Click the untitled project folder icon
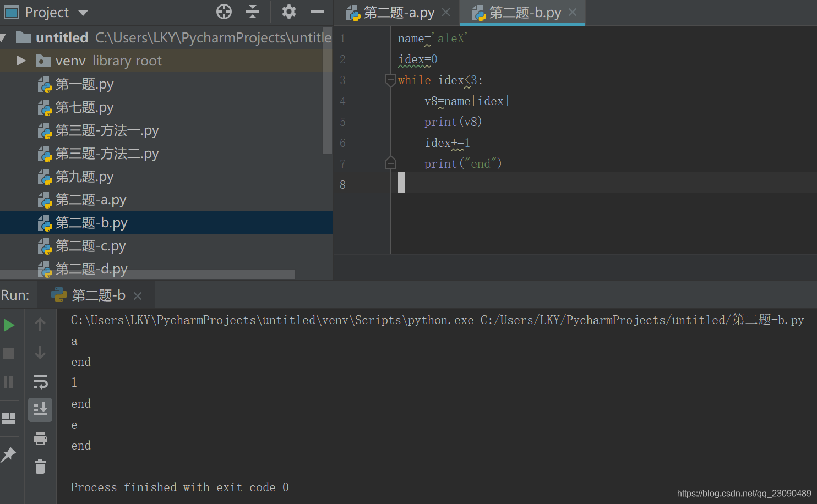Image resolution: width=817 pixels, height=504 pixels. [24, 37]
